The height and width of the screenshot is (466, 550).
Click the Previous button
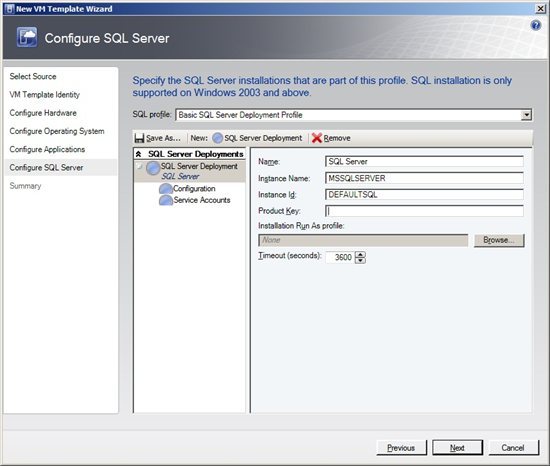coord(401,448)
